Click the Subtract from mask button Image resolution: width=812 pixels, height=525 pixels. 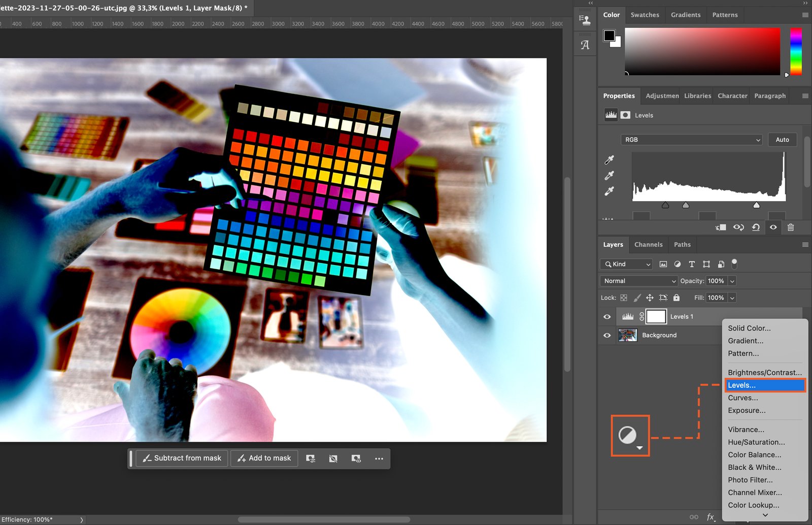[x=182, y=458]
